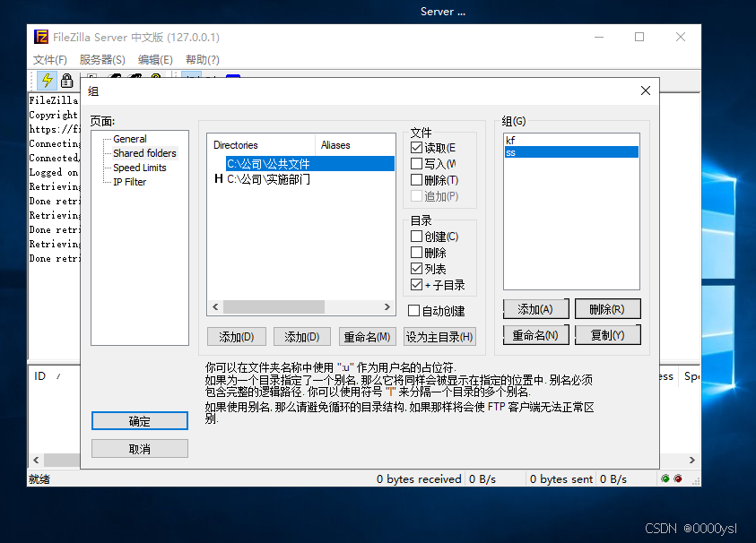The image size is (756, 543).
Task: Toggle the 列表 list checkbox
Action: point(417,269)
